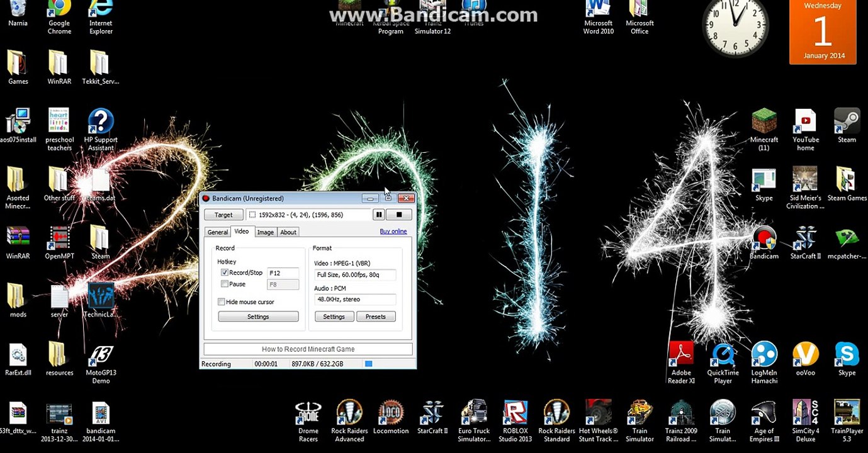Image resolution: width=868 pixels, height=453 pixels.
Task: Click the calendar gadget showing January 2014
Action: (x=822, y=31)
